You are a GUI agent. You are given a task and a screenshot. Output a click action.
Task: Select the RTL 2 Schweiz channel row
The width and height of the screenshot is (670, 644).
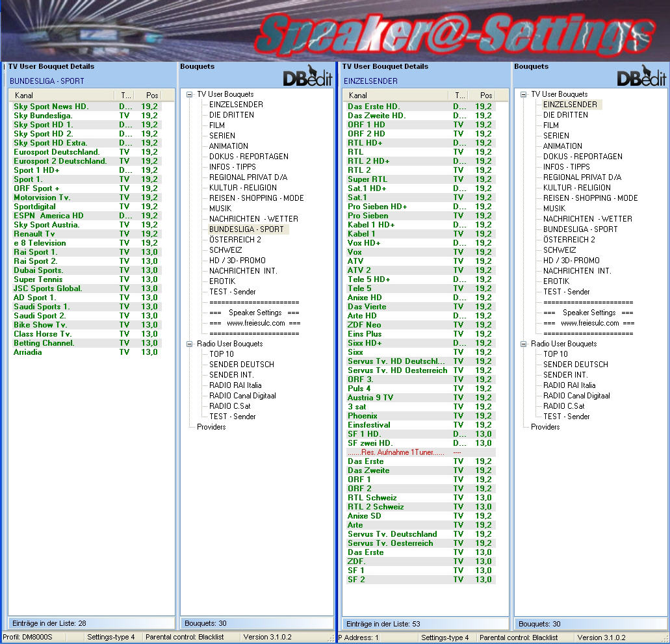coord(420,507)
